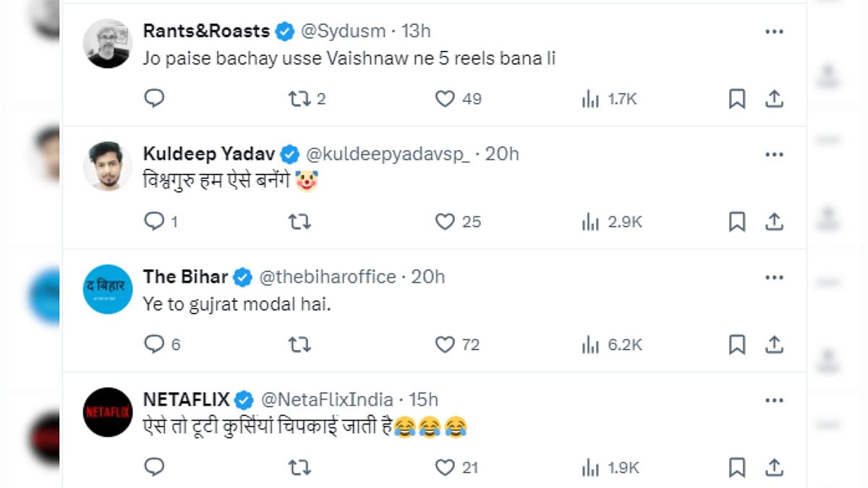View analytics of the NETAFLIX tweet

pos(591,468)
